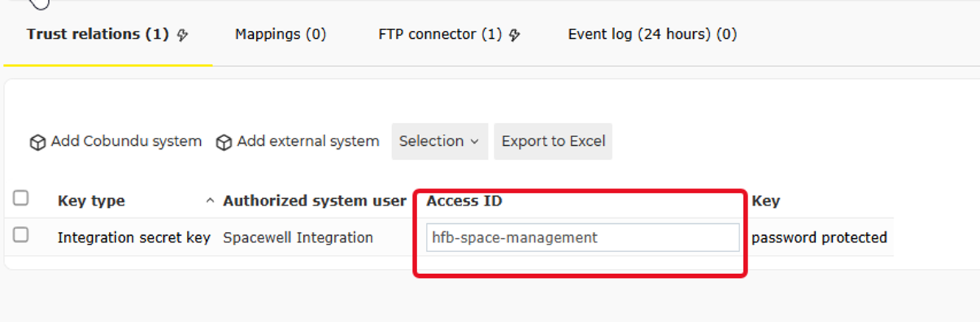Viewport: 980px width, 322px height.
Task: Open the Selection dropdown menu
Action: [x=439, y=141]
